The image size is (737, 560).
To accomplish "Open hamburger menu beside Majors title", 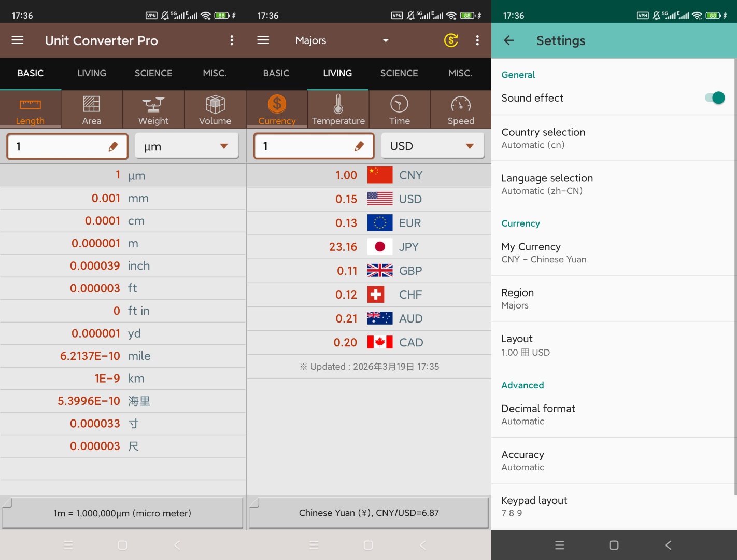I will pyautogui.click(x=263, y=40).
